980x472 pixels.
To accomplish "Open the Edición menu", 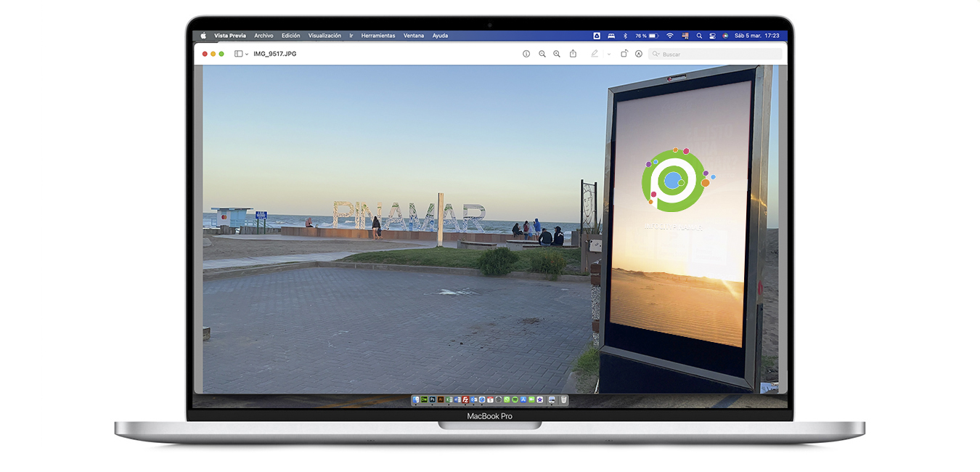I will pos(291,36).
